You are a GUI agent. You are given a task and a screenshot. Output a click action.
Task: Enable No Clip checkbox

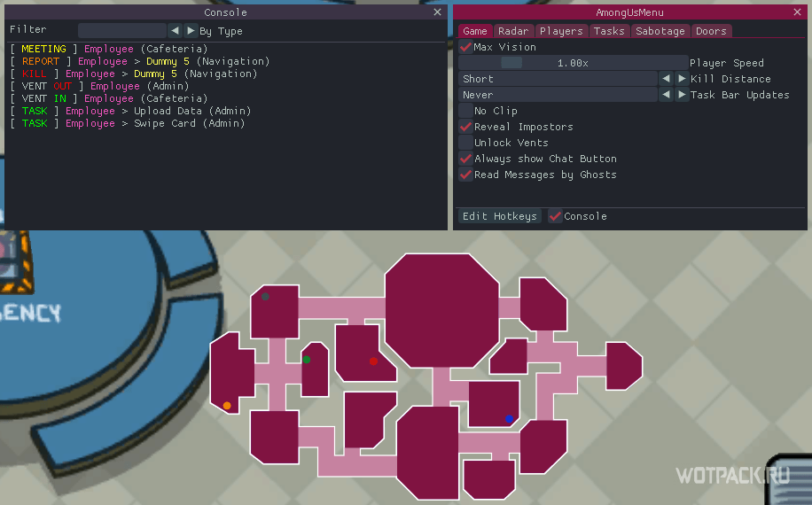pos(465,111)
